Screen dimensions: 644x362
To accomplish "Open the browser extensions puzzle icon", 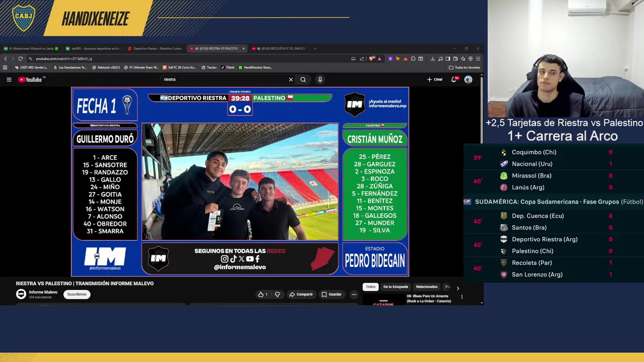I will pyautogui.click(x=413, y=58).
